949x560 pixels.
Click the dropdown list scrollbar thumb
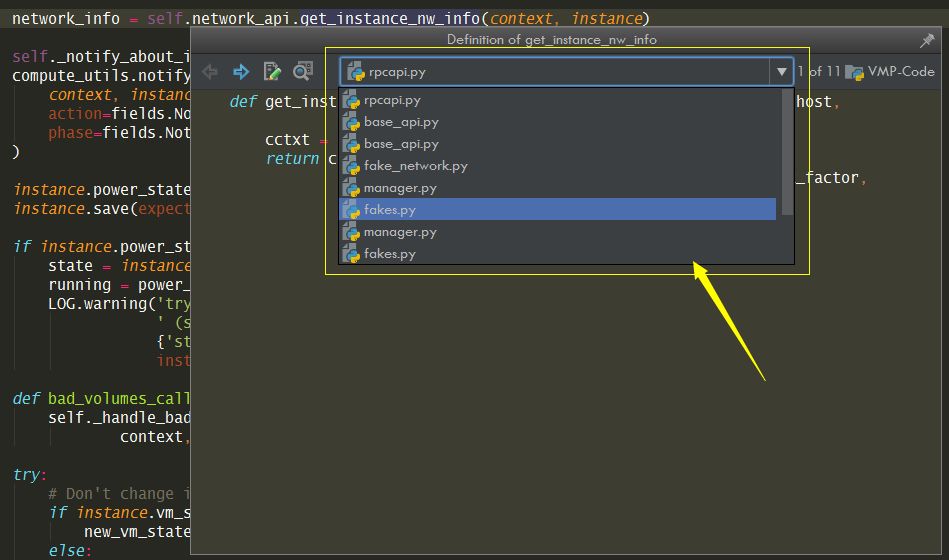coord(787,152)
